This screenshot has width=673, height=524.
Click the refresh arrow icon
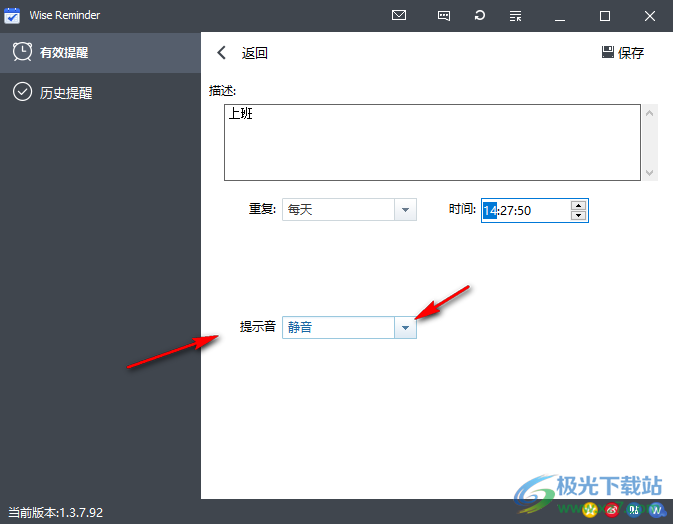[479, 15]
